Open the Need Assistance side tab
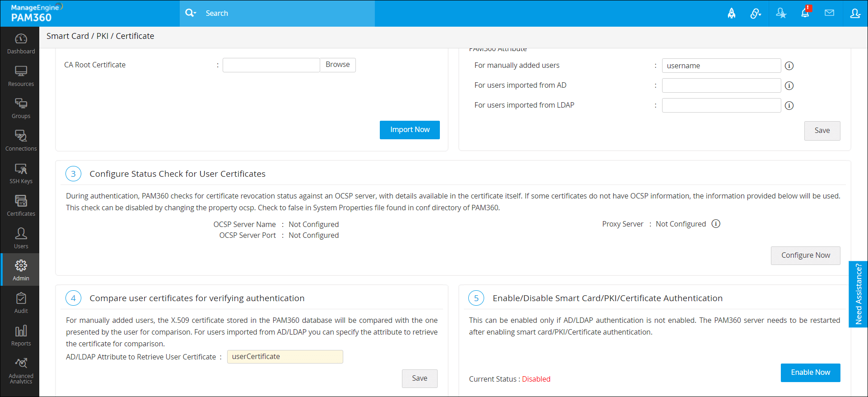This screenshot has width=868, height=397. (858, 294)
